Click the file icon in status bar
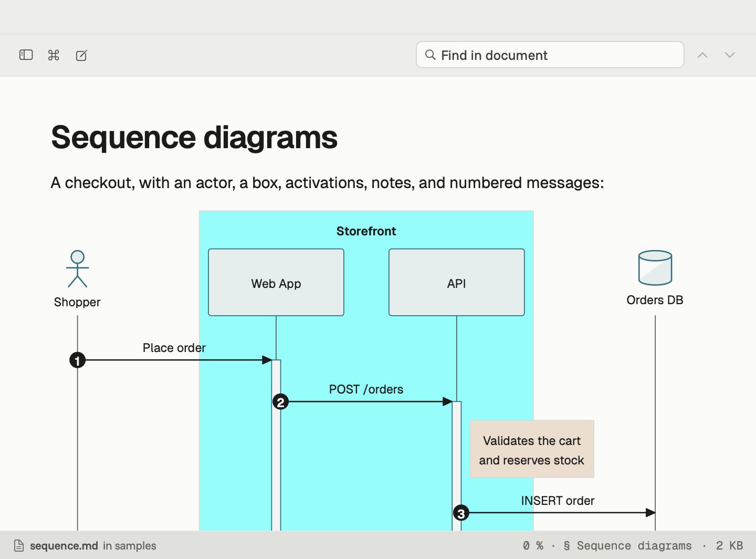This screenshot has width=756, height=559. click(x=19, y=546)
